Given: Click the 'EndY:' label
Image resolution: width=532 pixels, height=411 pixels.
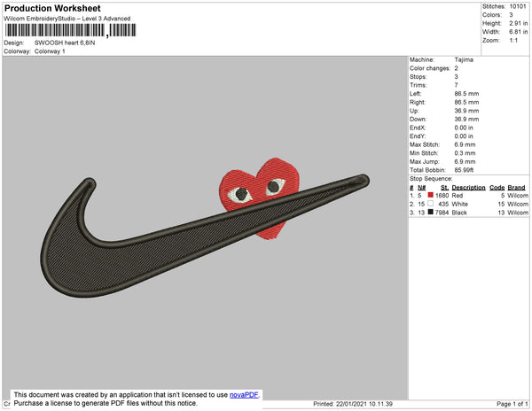Looking at the screenshot, I should (418, 136).
